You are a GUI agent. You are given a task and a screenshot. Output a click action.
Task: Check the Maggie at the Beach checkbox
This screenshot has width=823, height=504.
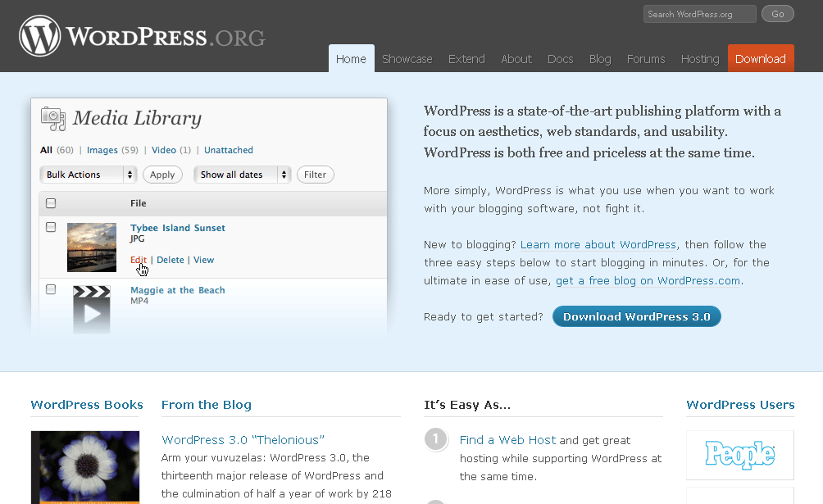click(51, 289)
